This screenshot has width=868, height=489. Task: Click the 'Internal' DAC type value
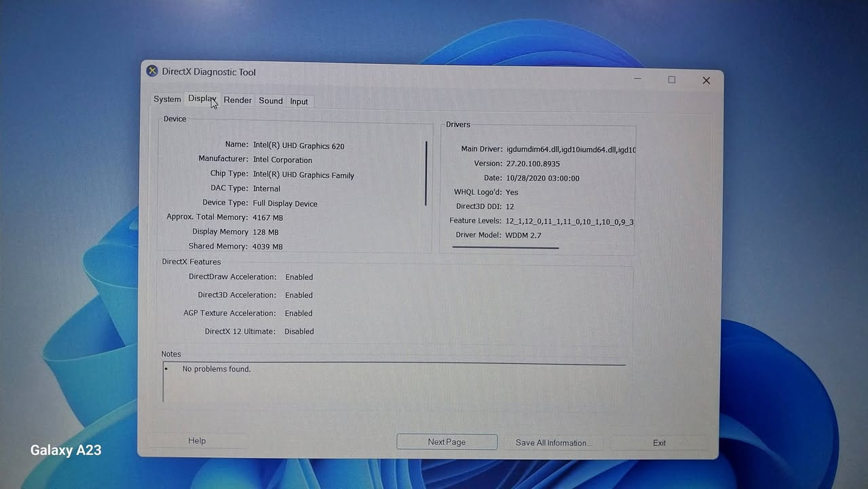(x=267, y=189)
